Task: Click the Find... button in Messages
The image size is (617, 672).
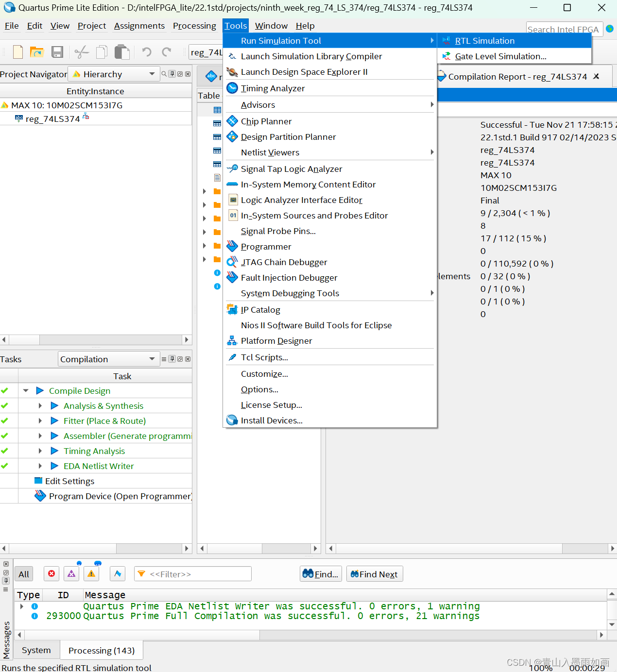Action: pos(321,574)
